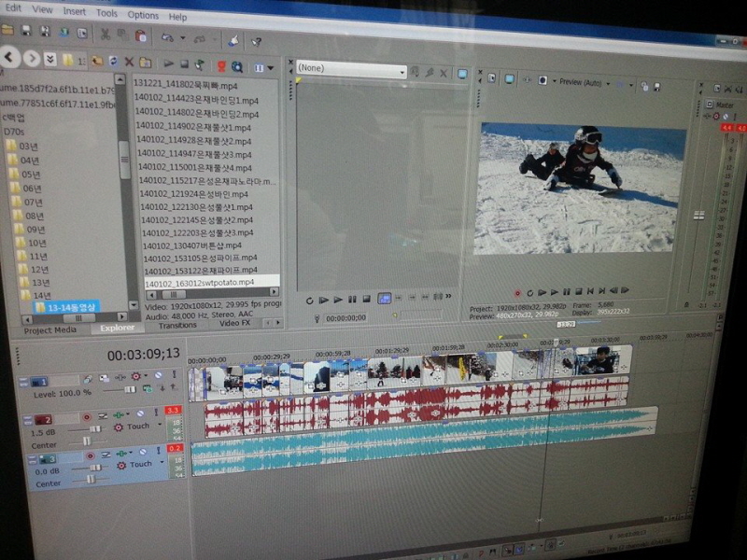The height and width of the screenshot is (560, 747).
Task: Open the Trimmer (None) media dropdown
Action: click(x=352, y=68)
